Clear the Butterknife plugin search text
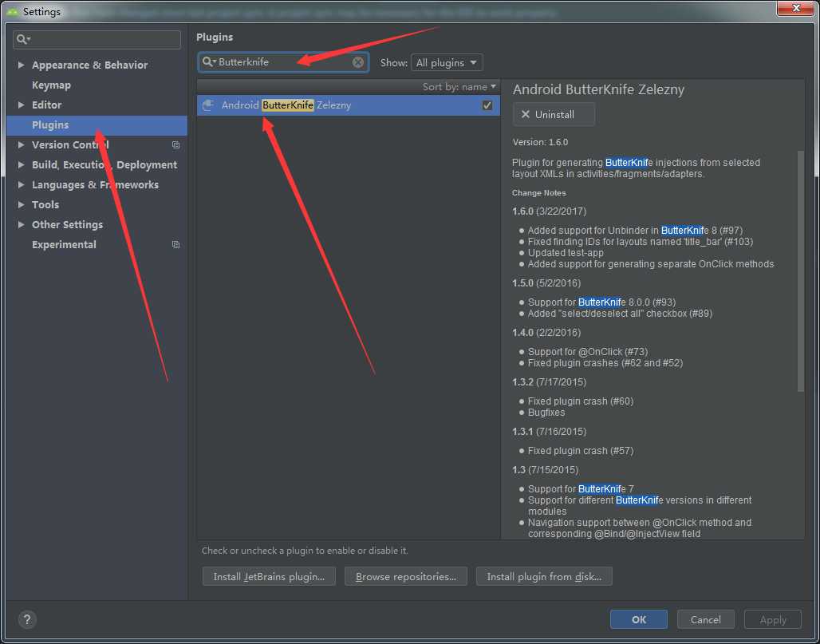820x644 pixels. [x=357, y=62]
